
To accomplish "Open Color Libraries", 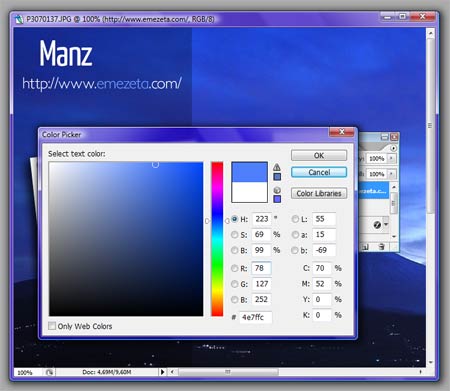I will 319,193.
